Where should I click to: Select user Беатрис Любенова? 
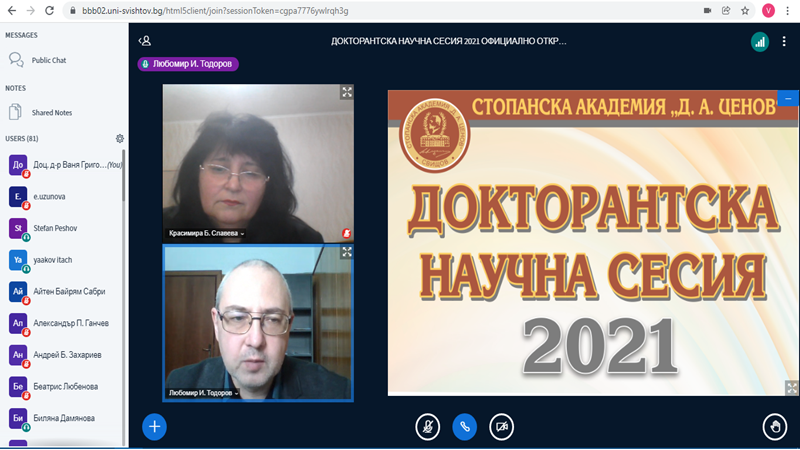click(x=64, y=386)
